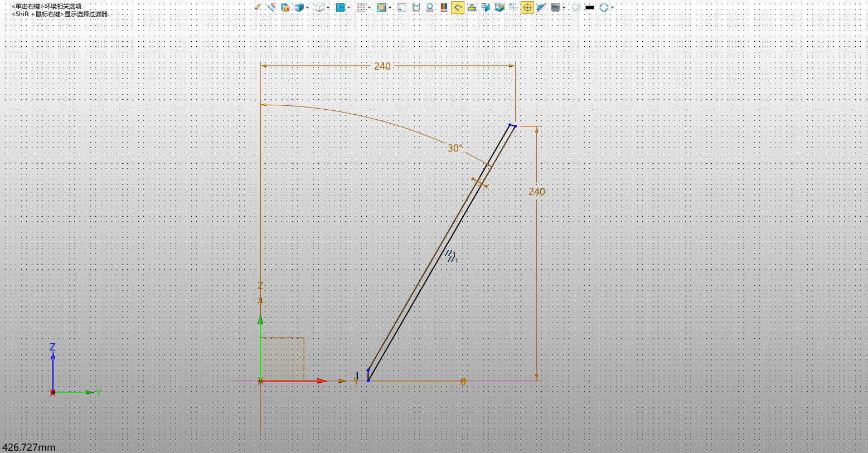The image size is (868, 453).
Task: Toggle the small grid-cross snap icon
Action: tap(513, 7)
